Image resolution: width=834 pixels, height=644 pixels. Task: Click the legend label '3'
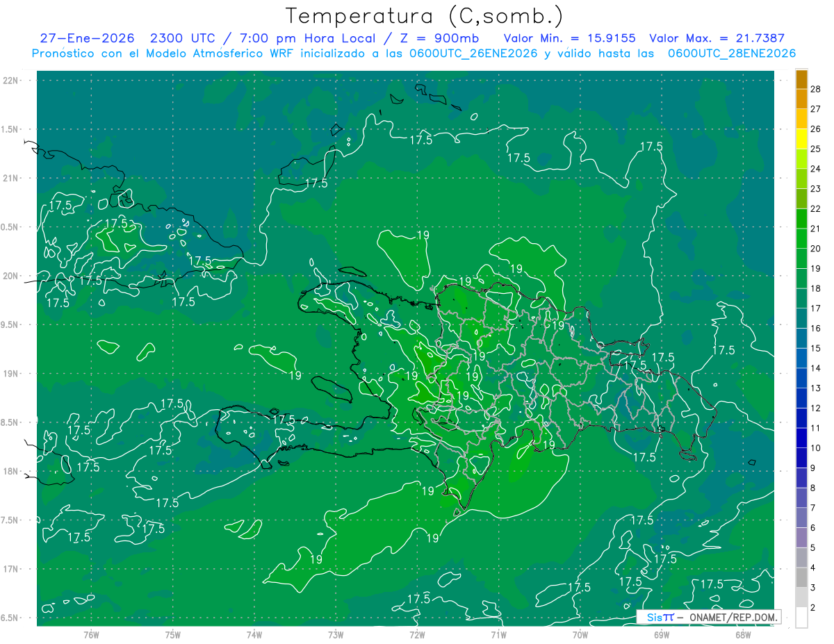pyautogui.click(x=814, y=588)
